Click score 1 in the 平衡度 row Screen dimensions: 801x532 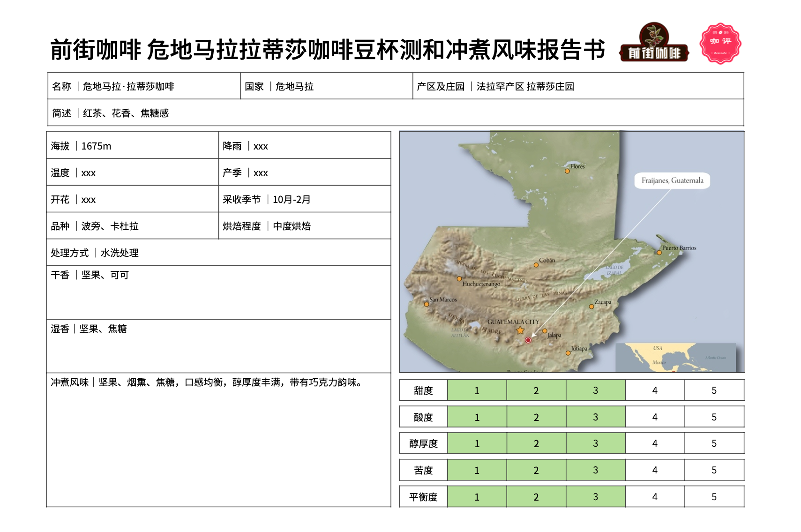click(x=477, y=496)
